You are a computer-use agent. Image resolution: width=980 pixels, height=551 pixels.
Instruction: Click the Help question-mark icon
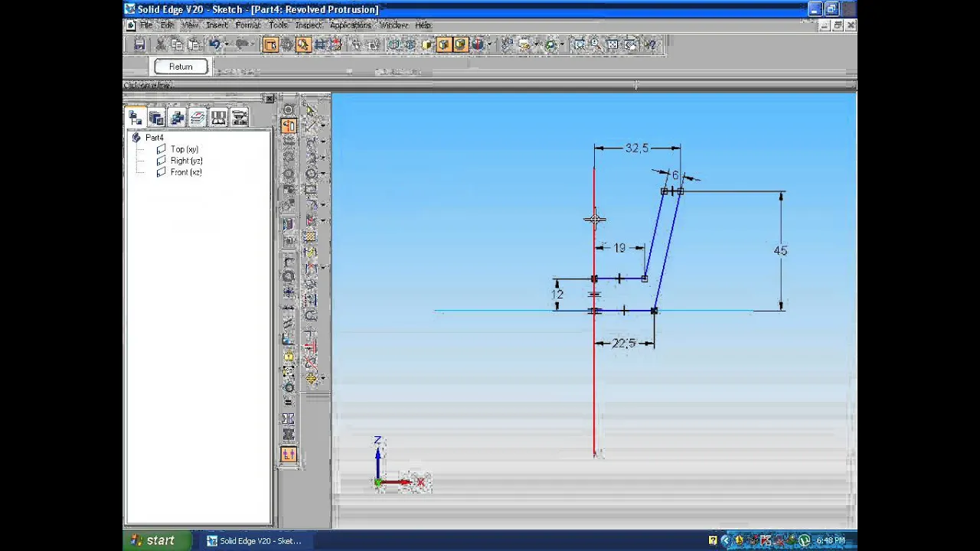click(650, 45)
